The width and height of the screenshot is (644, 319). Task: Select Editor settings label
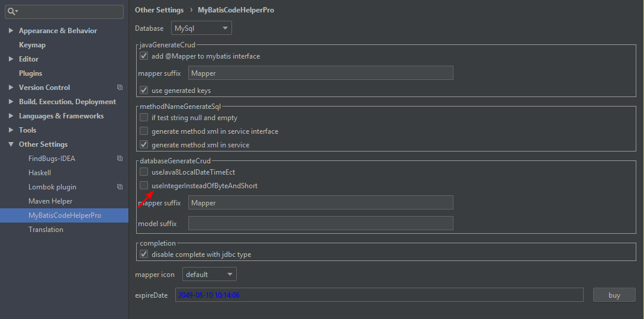click(x=29, y=59)
